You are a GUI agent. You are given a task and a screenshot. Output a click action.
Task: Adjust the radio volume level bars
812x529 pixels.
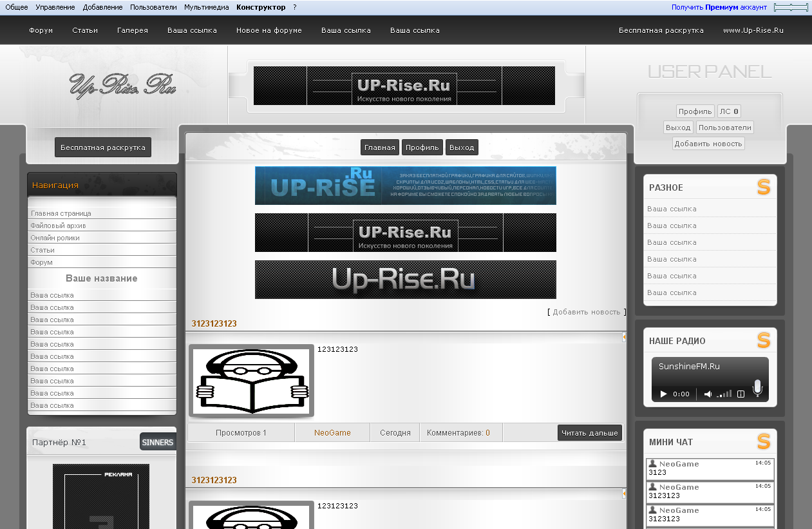724,394
